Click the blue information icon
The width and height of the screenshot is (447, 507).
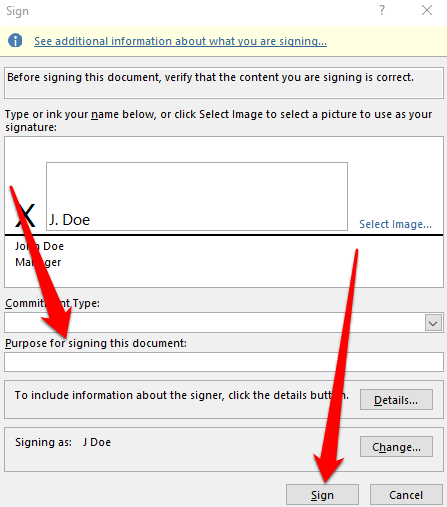(x=15, y=41)
